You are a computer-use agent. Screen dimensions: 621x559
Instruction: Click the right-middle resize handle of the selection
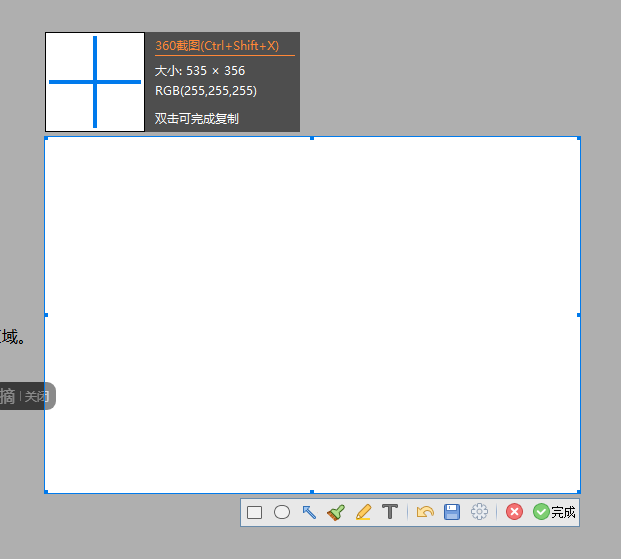(x=580, y=315)
